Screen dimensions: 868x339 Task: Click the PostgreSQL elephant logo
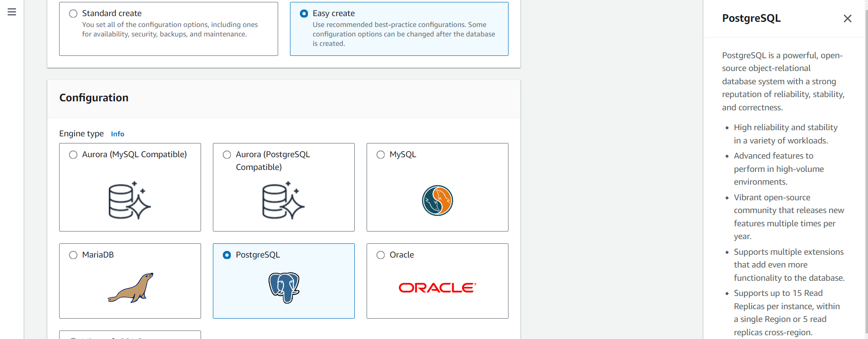click(x=284, y=287)
